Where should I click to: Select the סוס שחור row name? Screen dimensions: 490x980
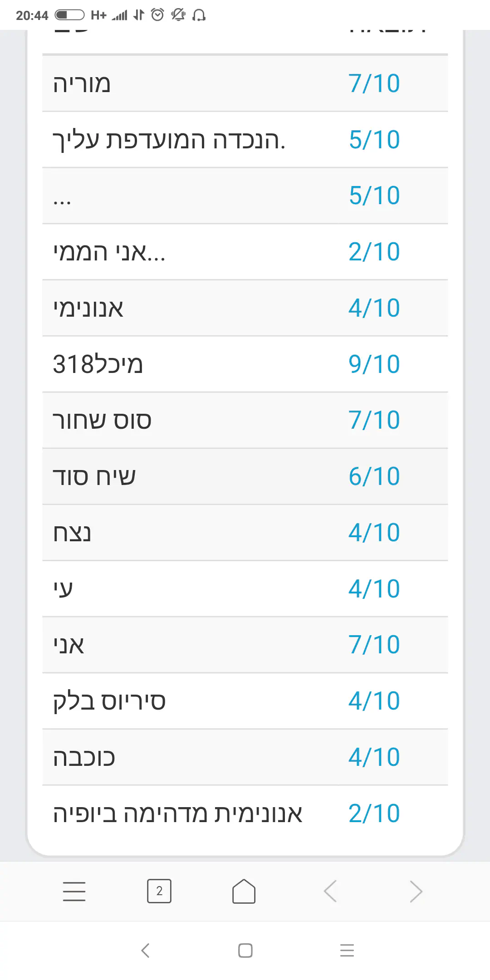102,421
